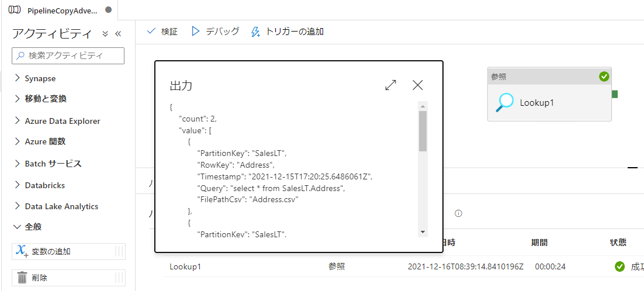This screenshot has width=644, height=291.
Task: Click the run timestamp 2021-12-16T08:39:14.8410196Z
Action: tap(466, 266)
